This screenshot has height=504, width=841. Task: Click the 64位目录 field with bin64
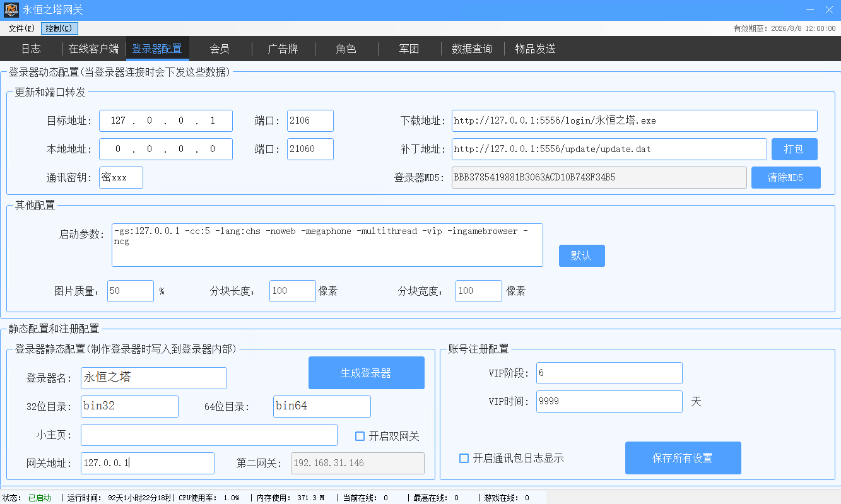coord(322,406)
